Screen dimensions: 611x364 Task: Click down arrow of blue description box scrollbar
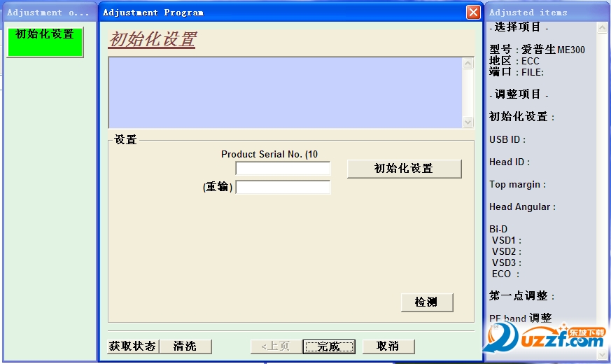pyautogui.click(x=468, y=122)
